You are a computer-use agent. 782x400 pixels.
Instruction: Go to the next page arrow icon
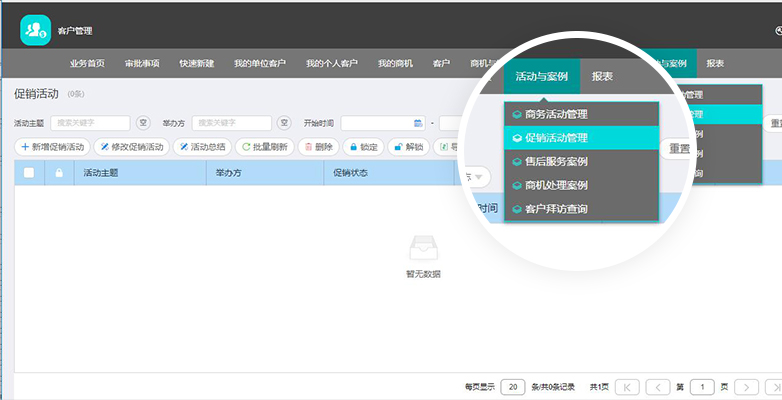click(747, 387)
